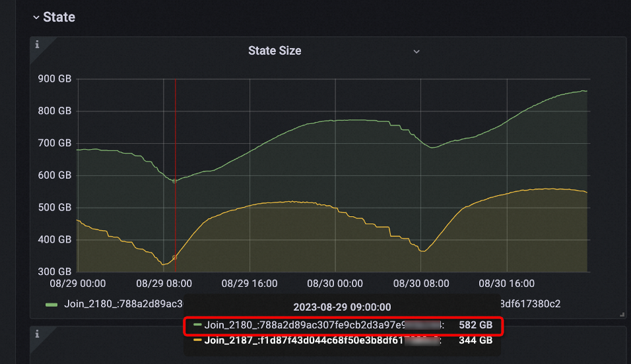Image resolution: width=631 pixels, height=364 pixels.
Task: Click the panel resize handle at bottom-right corner
Action: [622, 315]
